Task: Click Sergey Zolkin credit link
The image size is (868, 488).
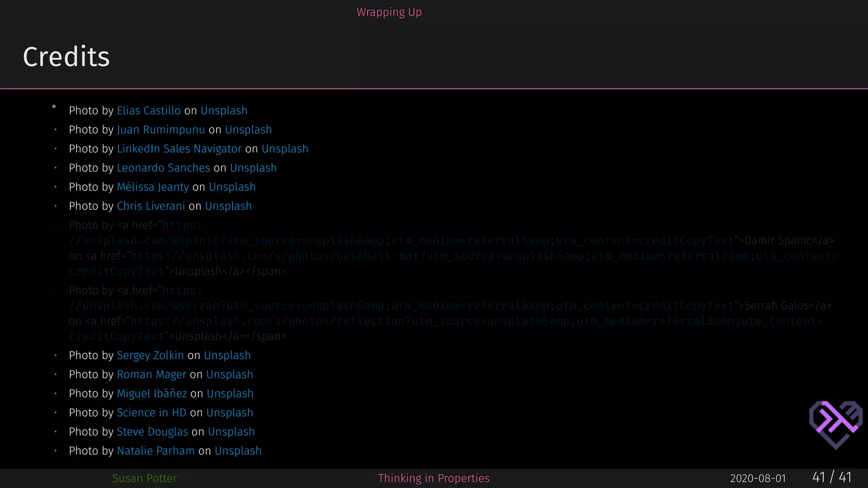Action: tap(150, 355)
